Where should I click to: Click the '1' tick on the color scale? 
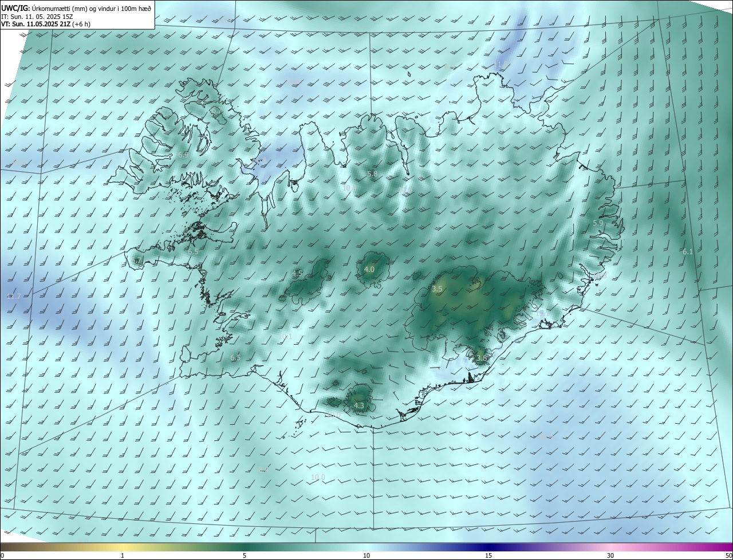tap(123, 555)
